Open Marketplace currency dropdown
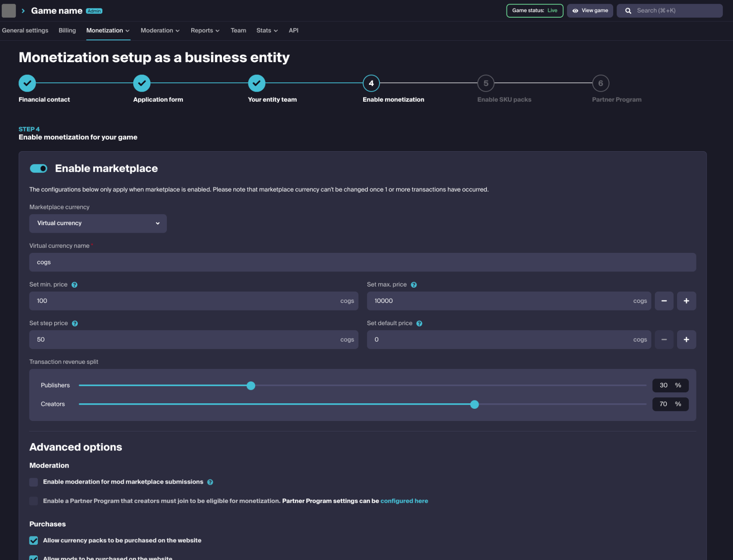This screenshot has width=733, height=560. tap(98, 223)
